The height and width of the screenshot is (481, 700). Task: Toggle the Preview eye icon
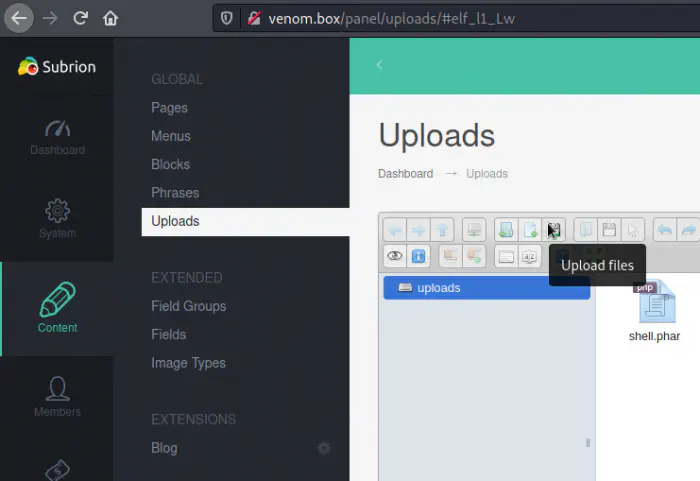click(x=395, y=256)
